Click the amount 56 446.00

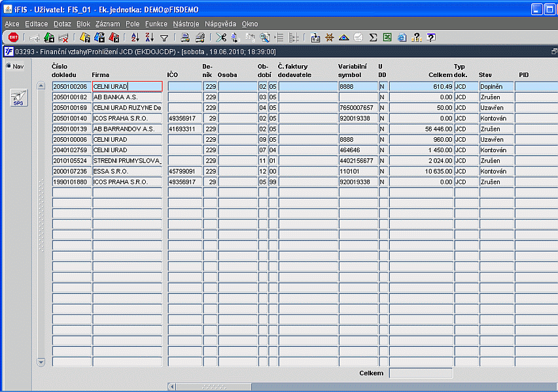421,129
